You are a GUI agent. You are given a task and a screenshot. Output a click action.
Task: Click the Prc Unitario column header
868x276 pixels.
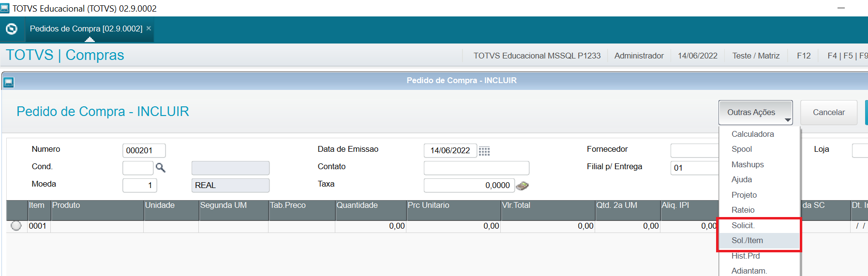click(453, 210)
